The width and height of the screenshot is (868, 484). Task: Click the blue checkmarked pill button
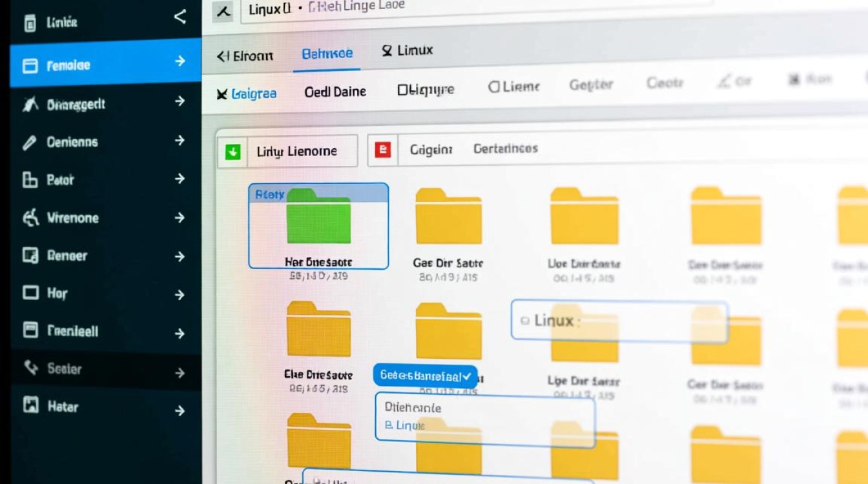coord(424,376)
